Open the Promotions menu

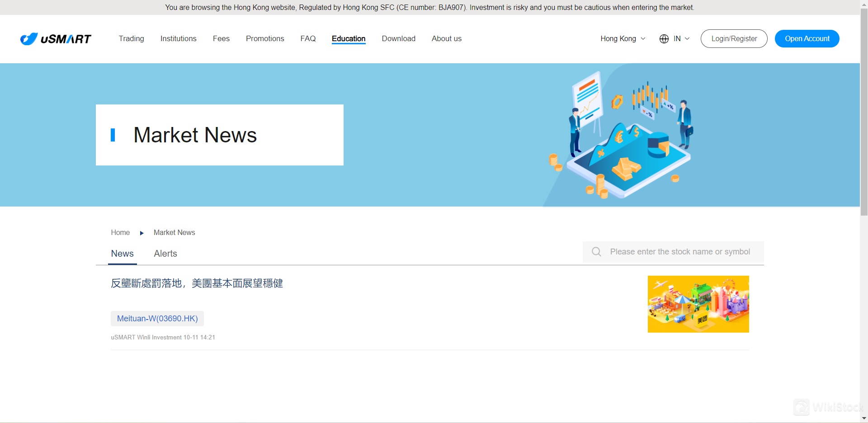265,39
